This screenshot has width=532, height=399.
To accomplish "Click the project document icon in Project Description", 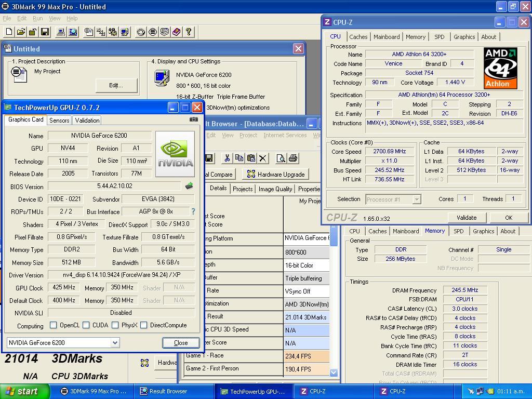I will [x=19, y=74].
